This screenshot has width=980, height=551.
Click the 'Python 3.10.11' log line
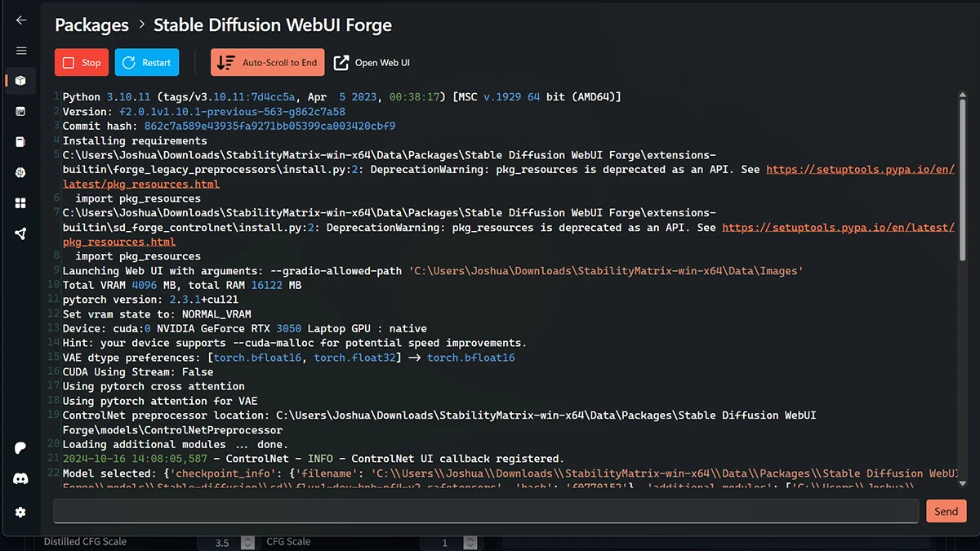342,97
